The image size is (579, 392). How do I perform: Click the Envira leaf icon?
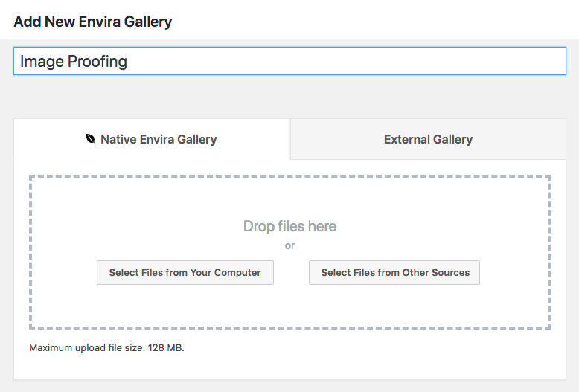click(91, 139)
